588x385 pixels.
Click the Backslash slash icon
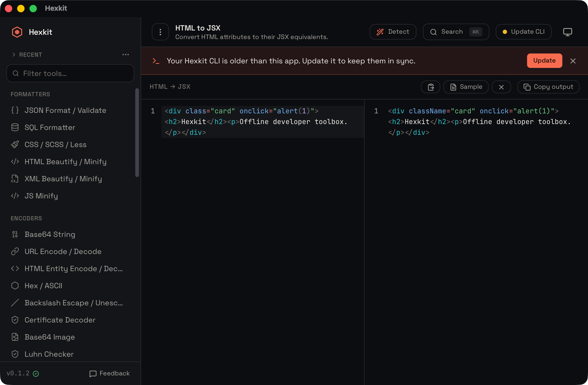15,303
